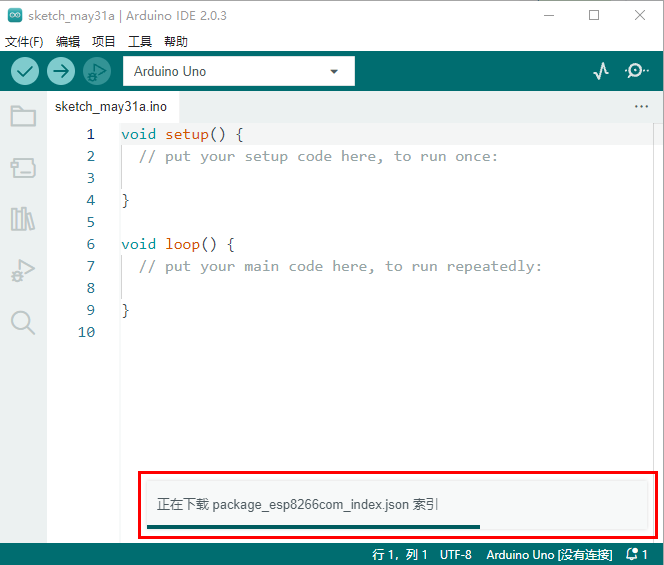664x565 pixels.
Task: Open the Boards Manager sidebar icon
Action: tap(23, 168)
